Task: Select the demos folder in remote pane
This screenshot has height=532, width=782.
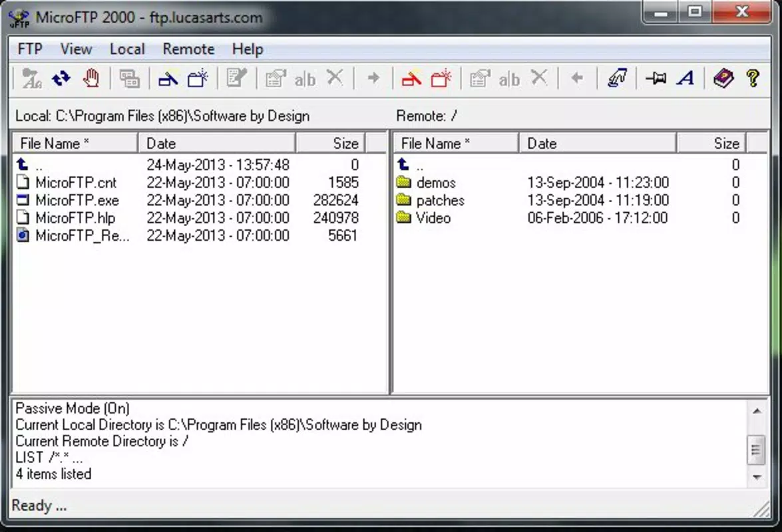Action: point(569,182)
